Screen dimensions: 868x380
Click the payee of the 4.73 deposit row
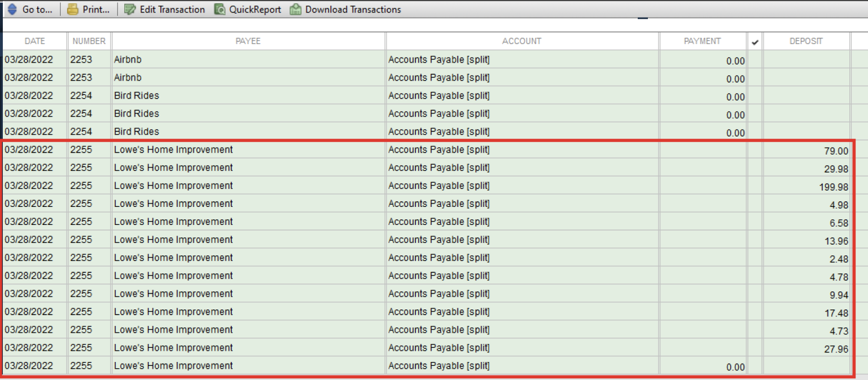coord(173,330)
